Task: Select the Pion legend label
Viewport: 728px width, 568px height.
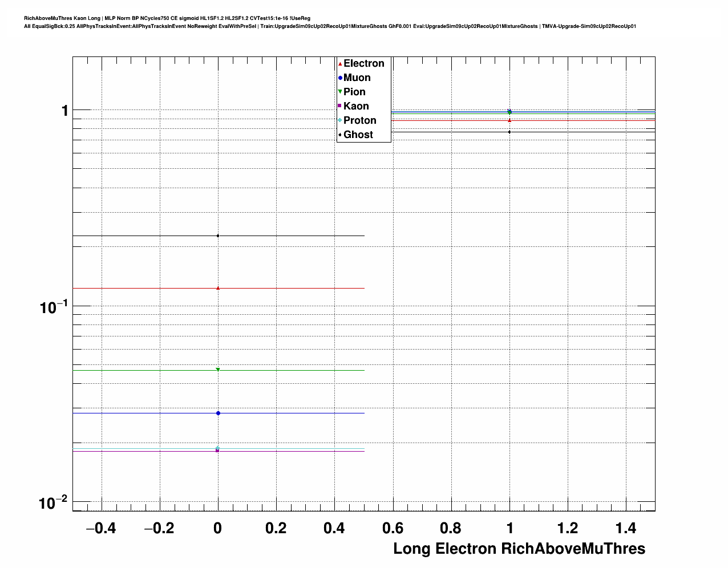Action: pyautogui.click(x=354, y=92)
